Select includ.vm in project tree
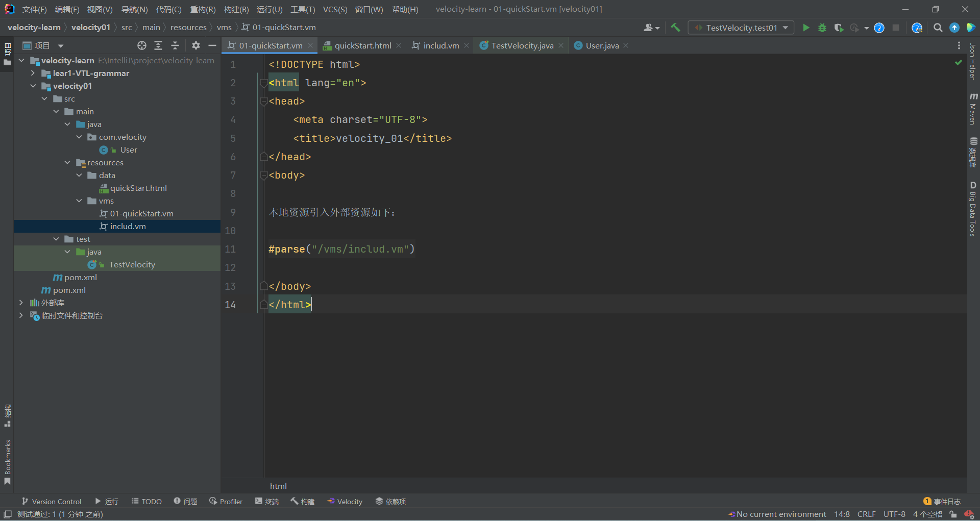Image resolution: width=980 pixels, height=521 pixels. tap(128, 226)
